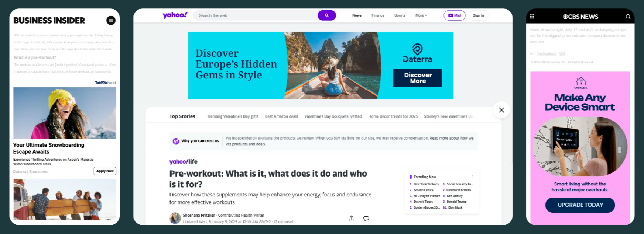Image resolution: width=644 pixels, height=234 pixels.
Task: Focus the Search the web field
Action: tap(255, 15)
